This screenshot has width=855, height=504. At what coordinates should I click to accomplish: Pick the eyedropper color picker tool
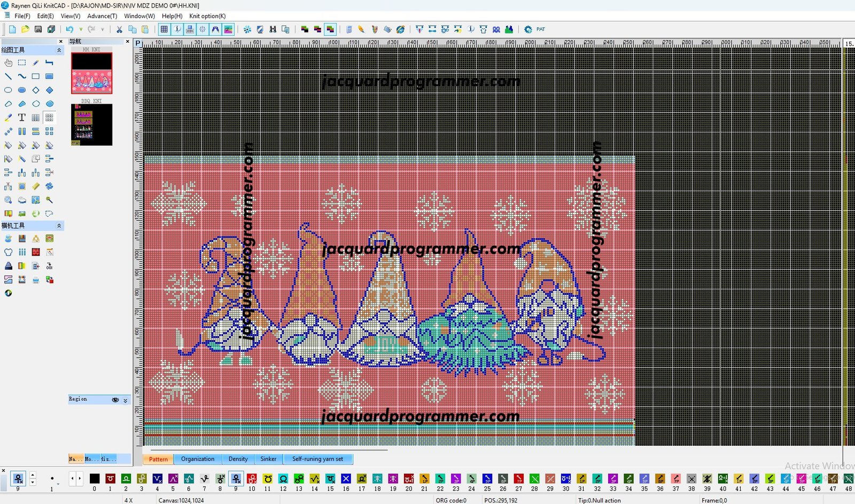coord(8,117)
